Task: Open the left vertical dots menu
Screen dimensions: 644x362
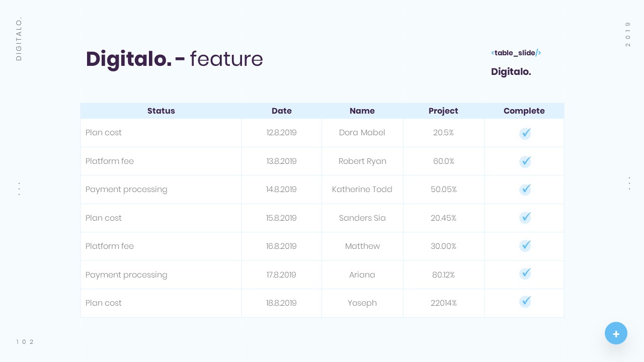Action: (19, 189)
